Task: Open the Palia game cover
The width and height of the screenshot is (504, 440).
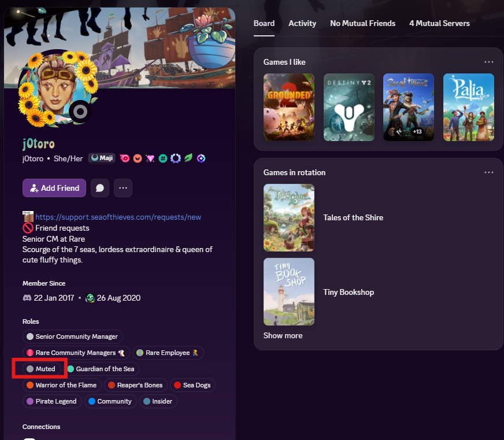Action: click(469, 107)
